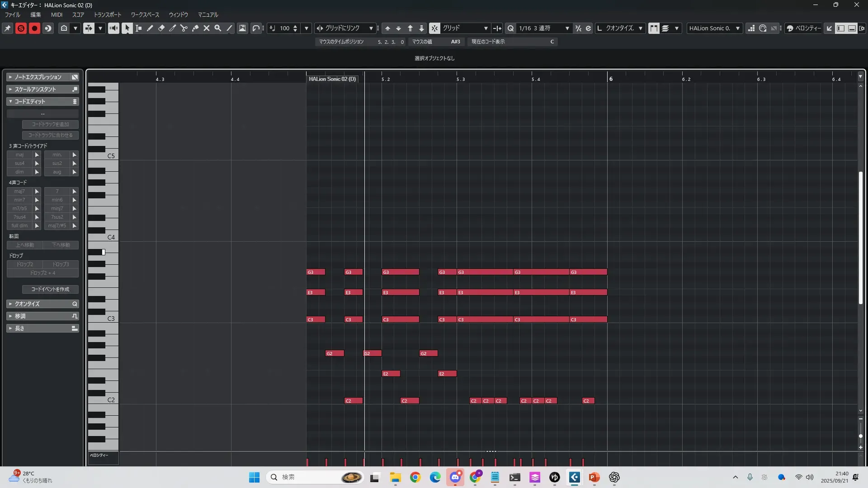Select the Glue tool

pyautogui.click(x=195, y=28)
